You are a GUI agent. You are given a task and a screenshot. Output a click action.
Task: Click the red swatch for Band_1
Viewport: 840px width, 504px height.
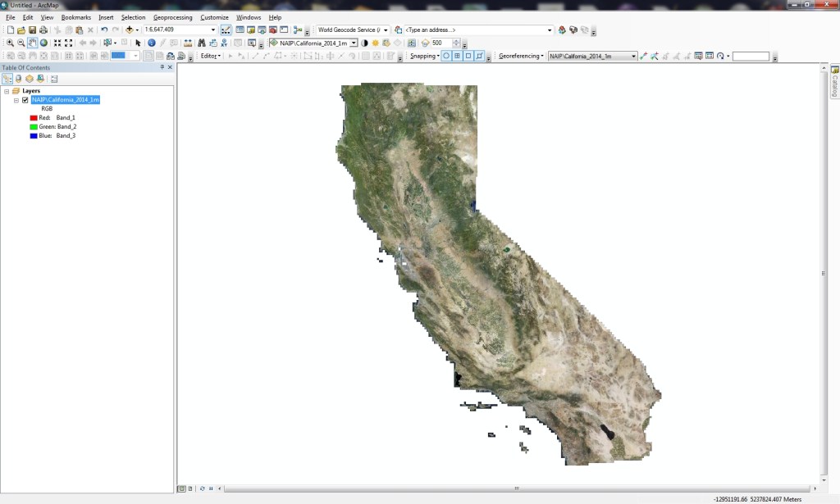[34, 117]
